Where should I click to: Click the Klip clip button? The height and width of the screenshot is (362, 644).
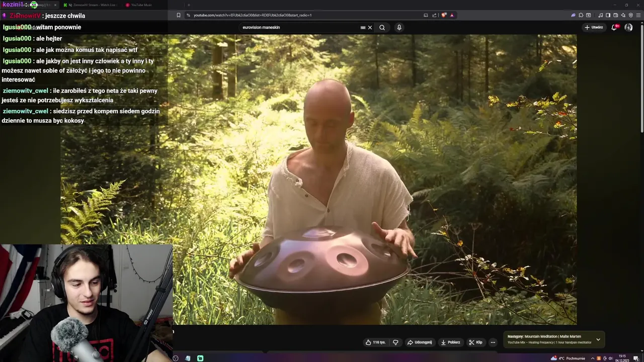(x=475, y=342)
